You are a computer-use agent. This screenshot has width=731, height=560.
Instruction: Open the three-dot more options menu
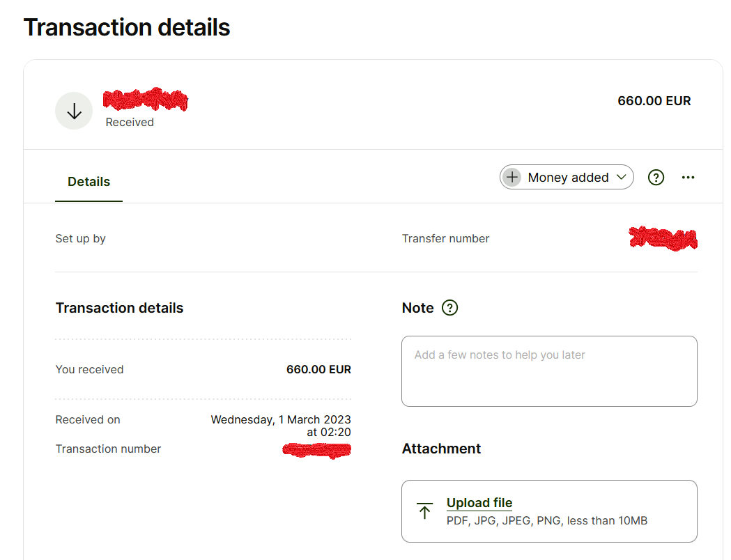pos(688,178)
